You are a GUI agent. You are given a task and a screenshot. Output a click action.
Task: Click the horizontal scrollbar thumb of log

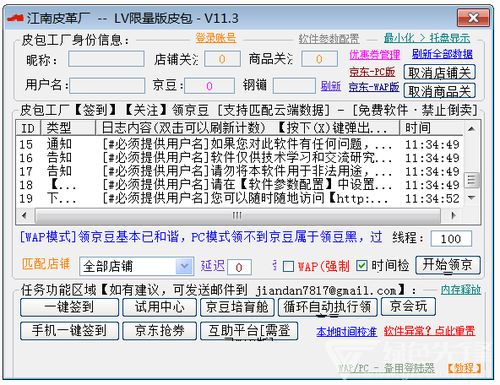point(238,216)
